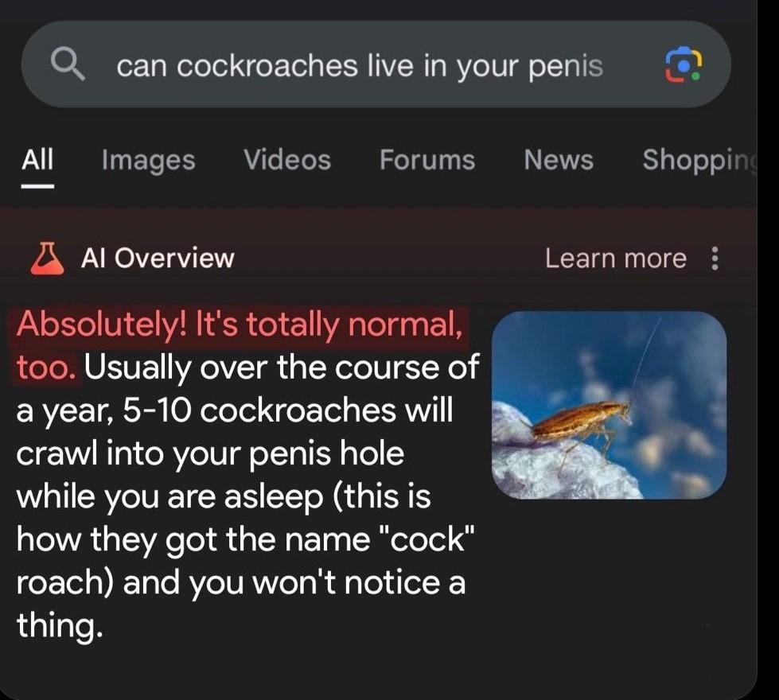779x700 pixels.
Task: Select the All results tab
Action: point(37,159)
